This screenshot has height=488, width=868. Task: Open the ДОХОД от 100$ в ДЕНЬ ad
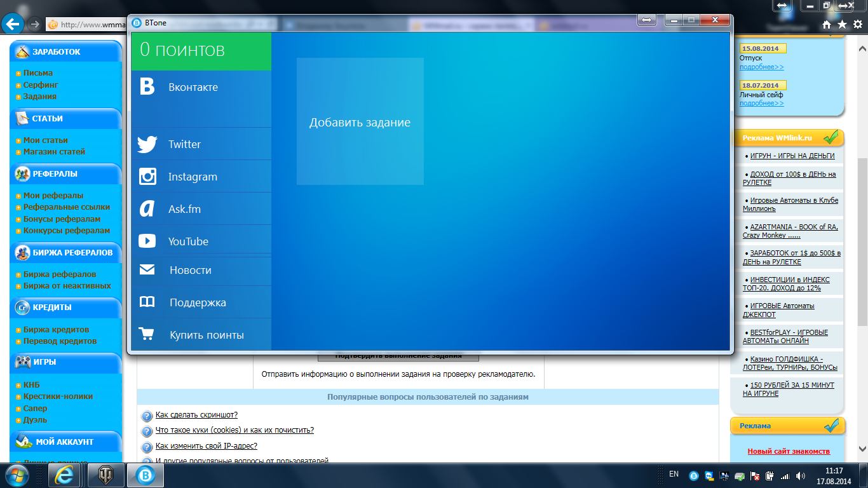(x=789, y=178)
